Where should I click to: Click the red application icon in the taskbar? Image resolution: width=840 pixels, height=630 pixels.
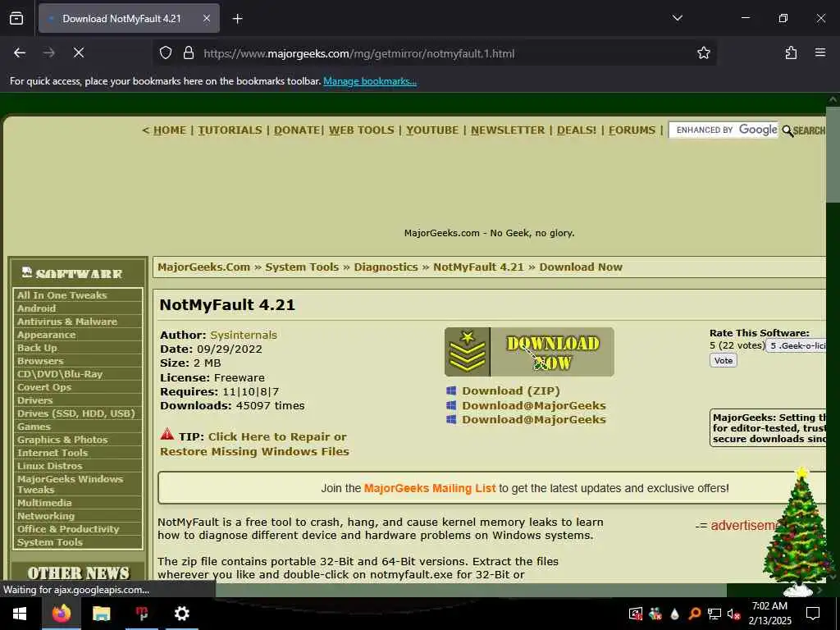[x=141, y=614]
